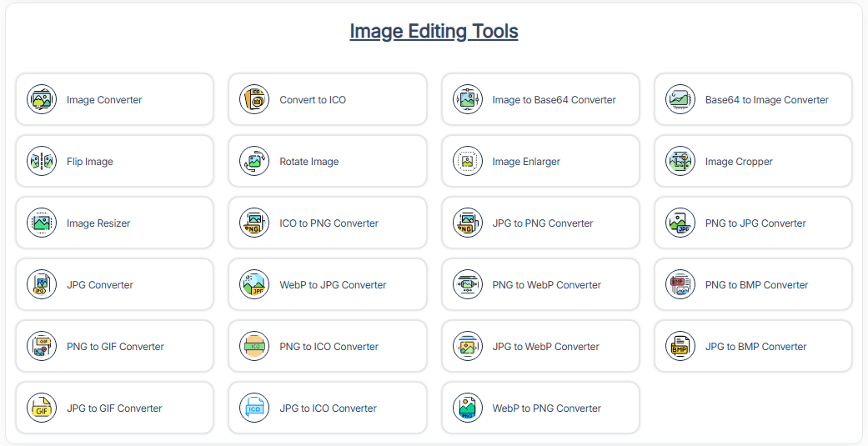Click the PNG to JPG Converter icon
This screenshot has height=446, width=868.
coord(680,223)
